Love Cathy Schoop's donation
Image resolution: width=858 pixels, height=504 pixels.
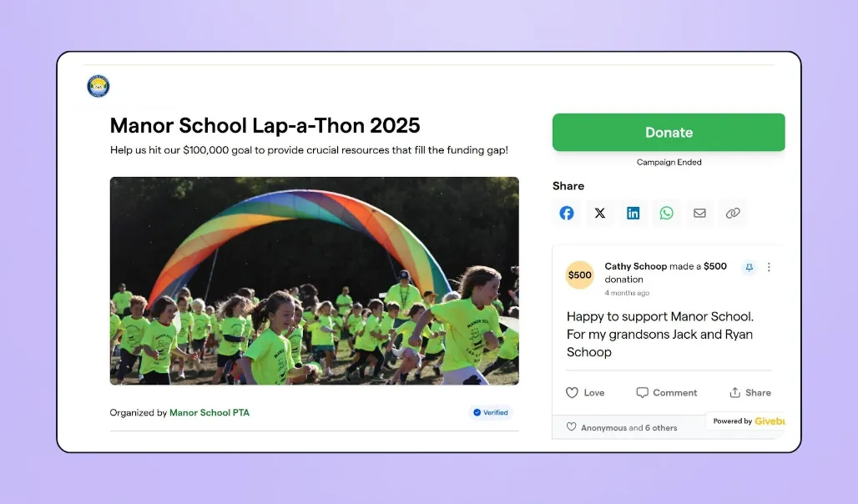585,392
